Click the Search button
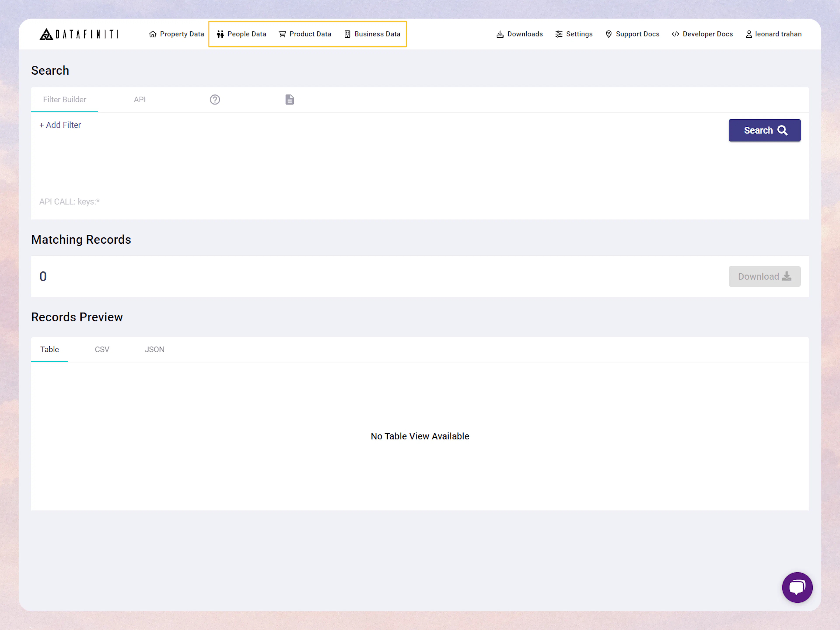This screenshot has width=840, height=630. (765, 130)
